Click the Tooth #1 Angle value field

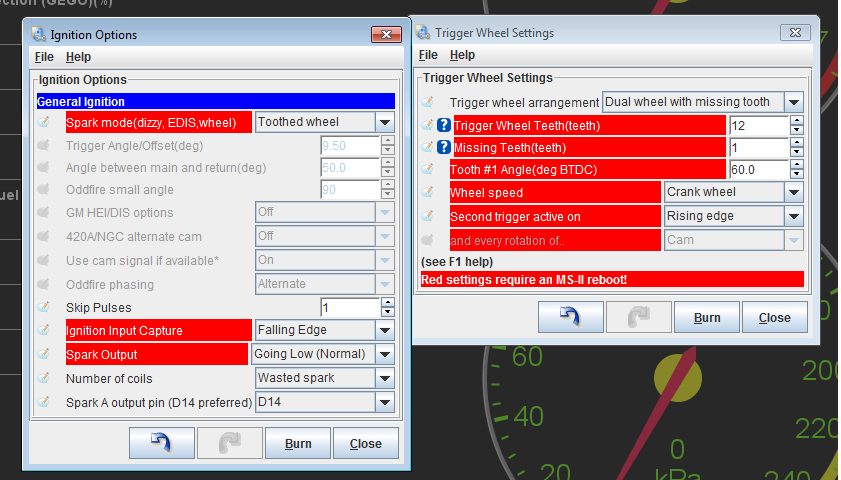click(757, 170)
